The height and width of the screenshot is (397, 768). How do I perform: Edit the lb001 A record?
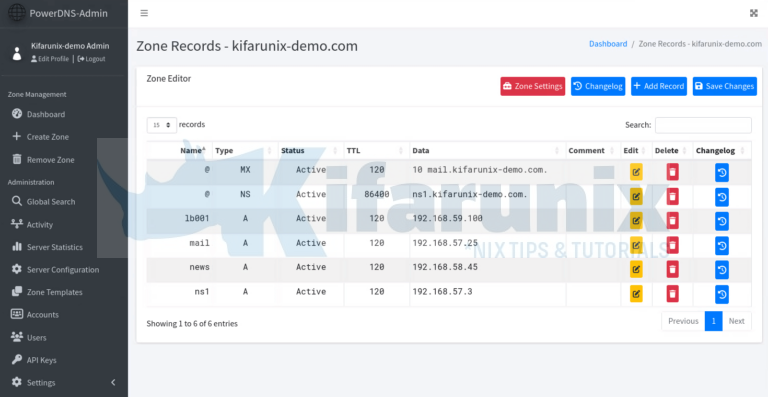coord(636,221)
